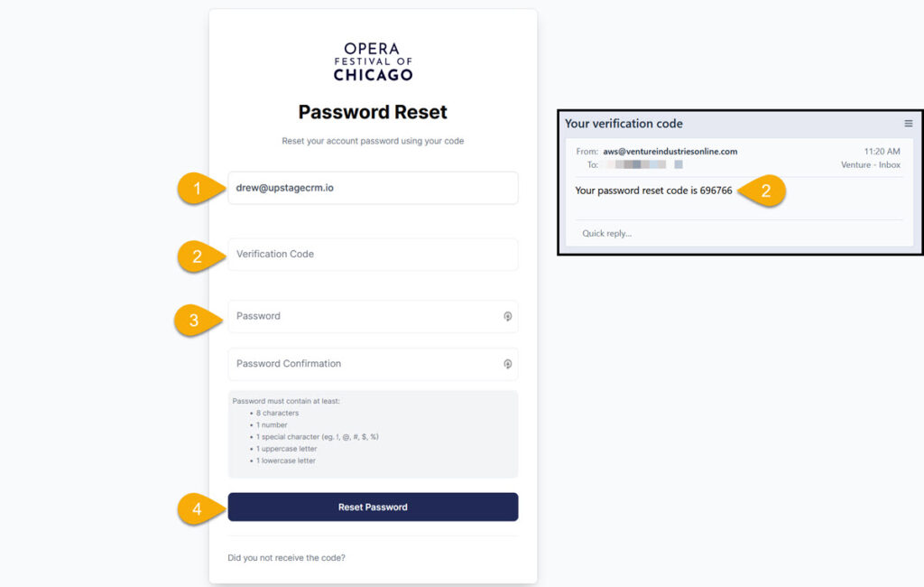Image resolution: width=924 pixels, height=587 pixels.
Task: Toggle visibility icon in Password Confirmation field
Action: tap(507, 364)
